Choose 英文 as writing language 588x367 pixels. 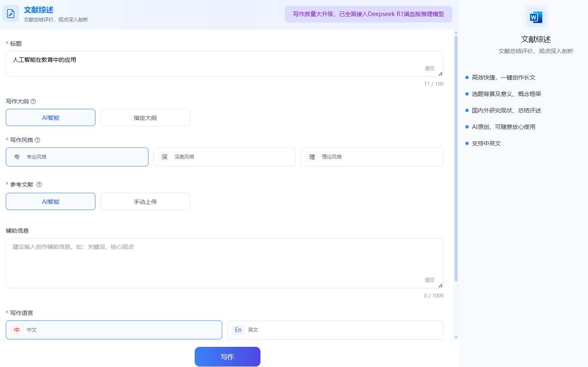point(335,330)
